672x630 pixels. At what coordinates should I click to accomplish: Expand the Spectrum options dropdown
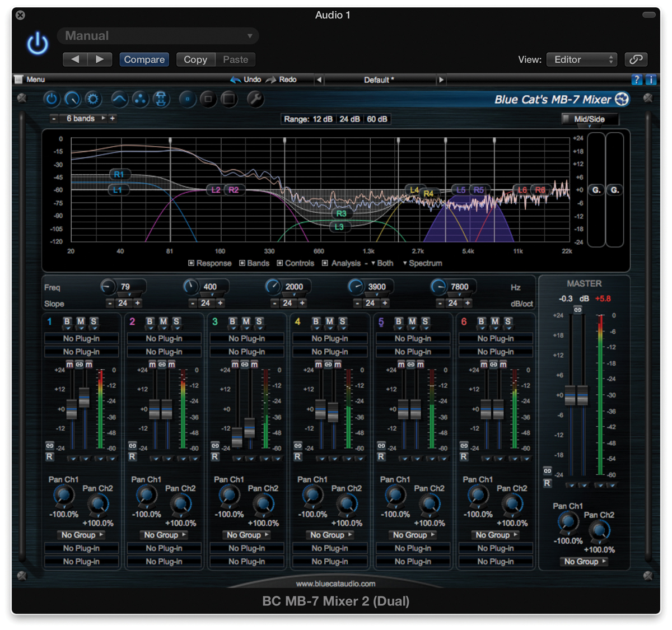coord(422,263)
